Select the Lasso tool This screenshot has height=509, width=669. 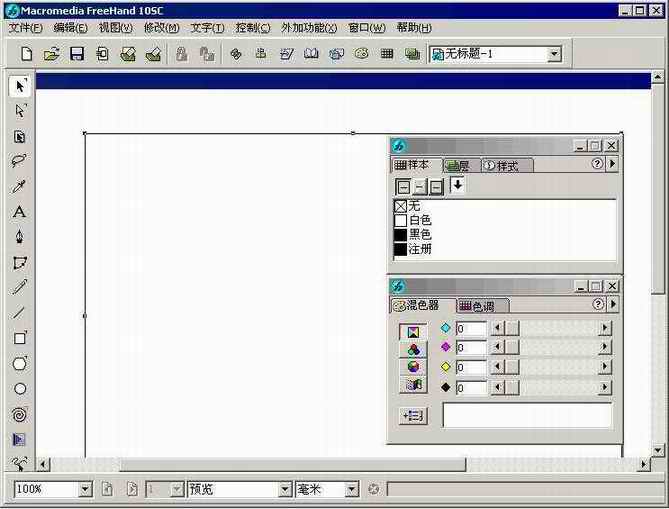[x=20, y=161]
